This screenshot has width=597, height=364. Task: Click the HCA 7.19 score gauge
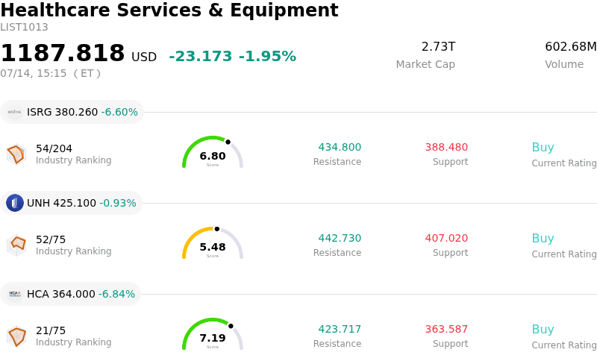click(213, 334)
